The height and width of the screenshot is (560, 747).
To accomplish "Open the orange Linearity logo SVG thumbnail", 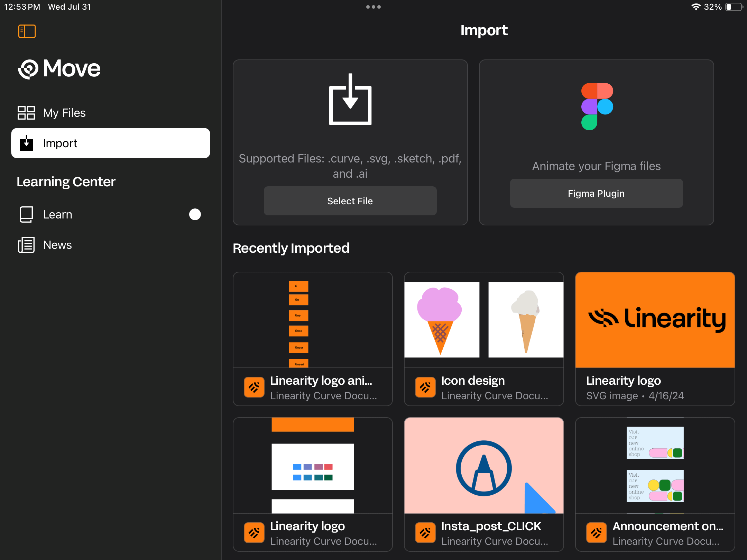I will (x=655, y=320).
